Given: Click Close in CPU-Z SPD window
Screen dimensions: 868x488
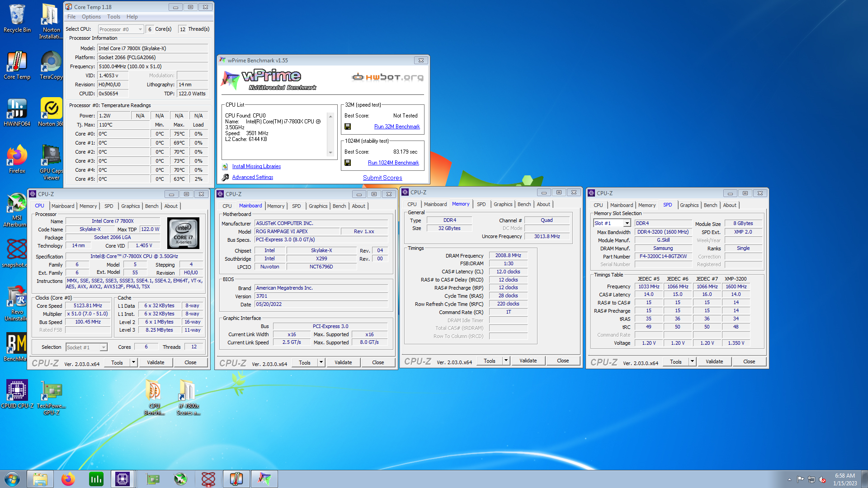Looking at the screenshot, I should click(x=749, y=361).
